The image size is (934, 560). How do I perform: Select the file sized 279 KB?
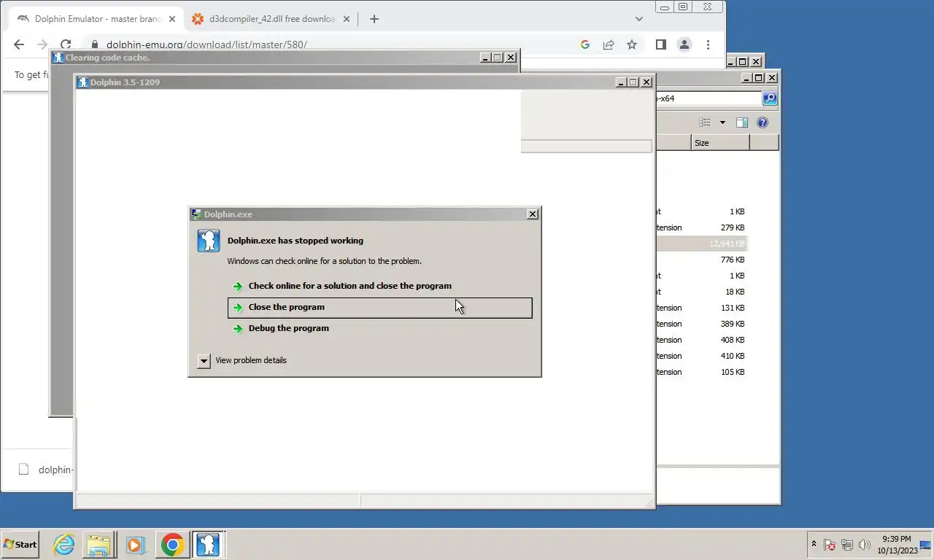(x=702, y=227)
